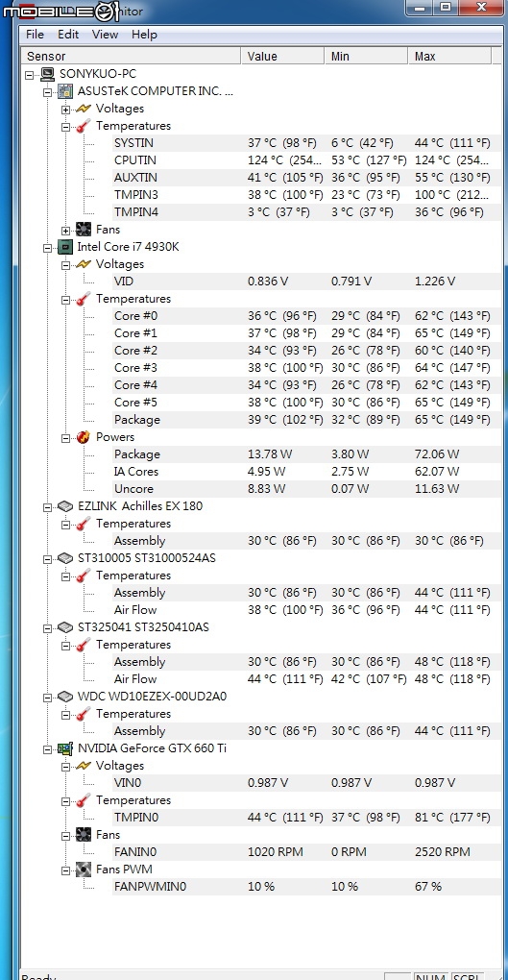Image resolution: width=508 pixels, height=980 pixels.
Task: Open the Help menu
Action: [144, 35]
